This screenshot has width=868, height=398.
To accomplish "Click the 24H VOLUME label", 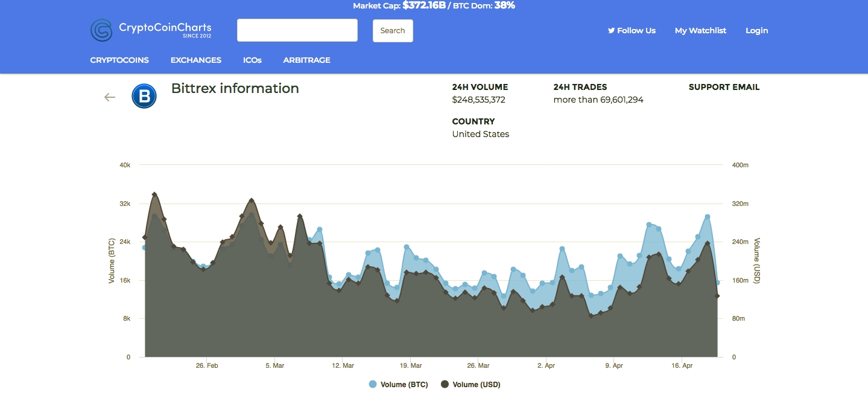I will 480,87.
